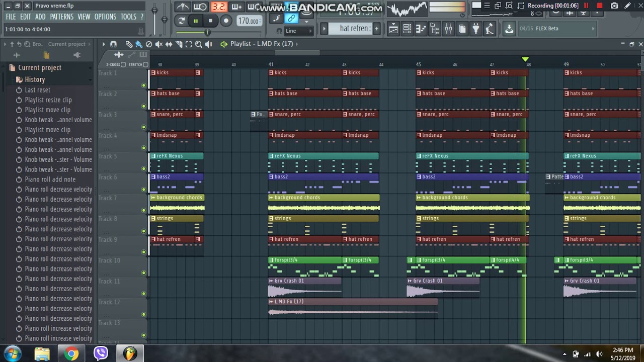This screenshot has width=644, height=362.
Task: Select the Playback speaker tool
Action: 208,44
